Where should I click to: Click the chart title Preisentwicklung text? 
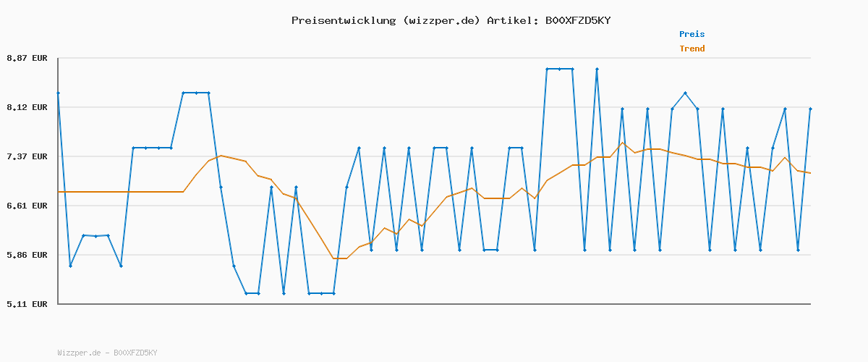click(344, 20)
